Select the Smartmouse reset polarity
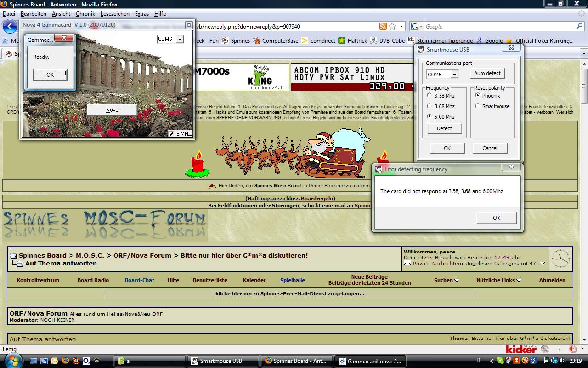This screenshot has height=368, width=588. click(x=478, y=106)
